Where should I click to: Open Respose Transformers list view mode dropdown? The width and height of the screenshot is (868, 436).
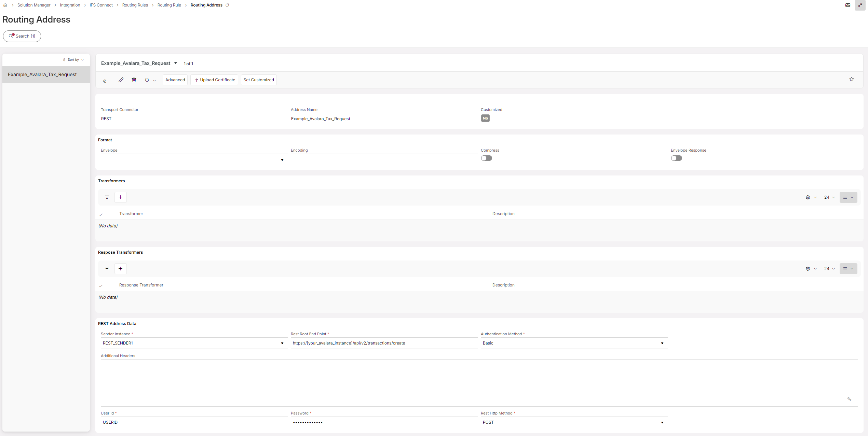(x=849, y=269)
